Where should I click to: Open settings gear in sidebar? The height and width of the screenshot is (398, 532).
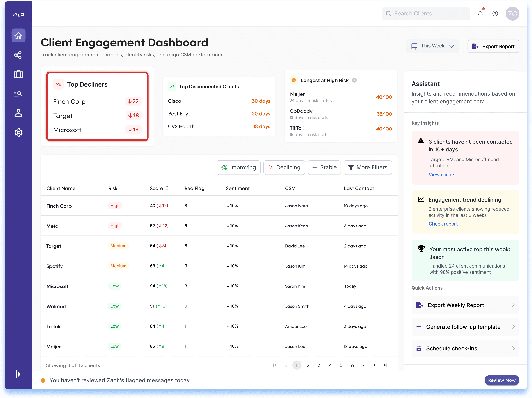(x=18, y=132)
